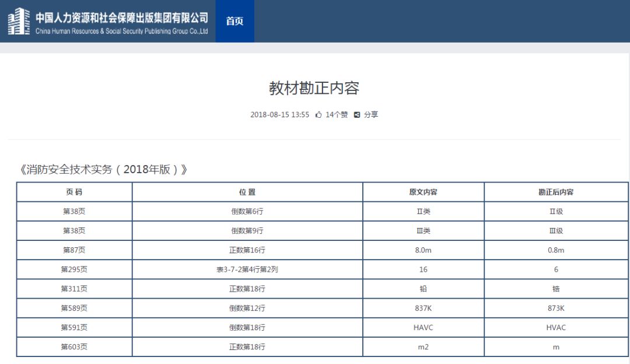Click the thumbs-up like icon
Screen dimensions: 630x364
tap(318, 115)
